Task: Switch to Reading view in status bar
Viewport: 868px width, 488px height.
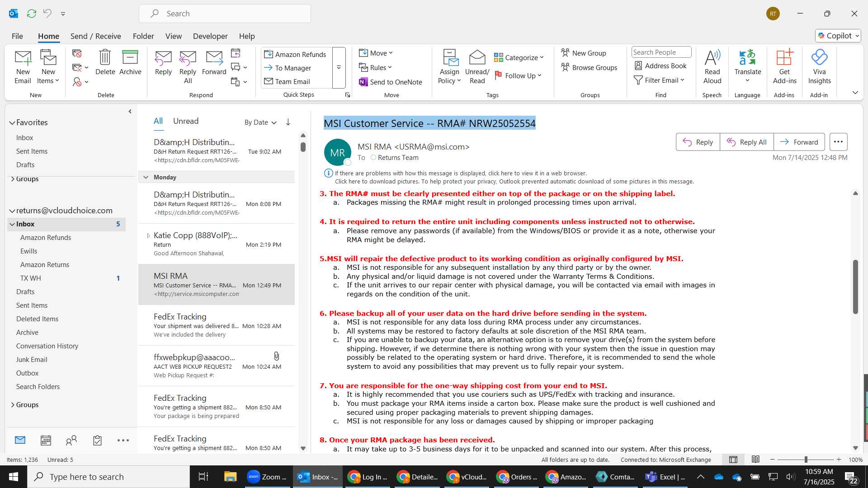Action: click(x=755, y=460)
